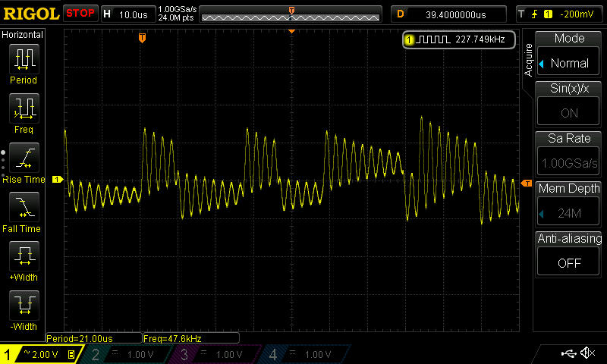Click the delay D 39.4000000us readout
This screenshot has height=364, width=607.
click(456, 14)
